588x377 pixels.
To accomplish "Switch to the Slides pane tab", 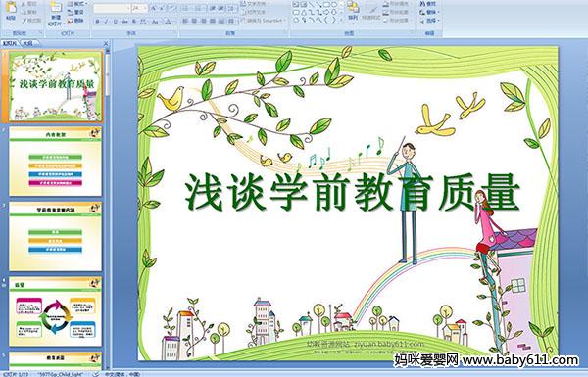I will pos(10,43).
